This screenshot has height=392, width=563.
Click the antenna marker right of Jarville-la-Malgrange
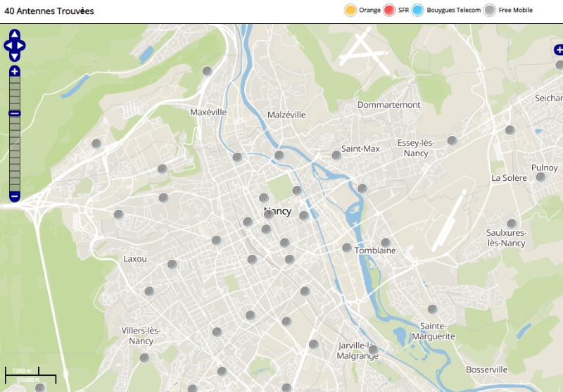[x=373, y=350]
